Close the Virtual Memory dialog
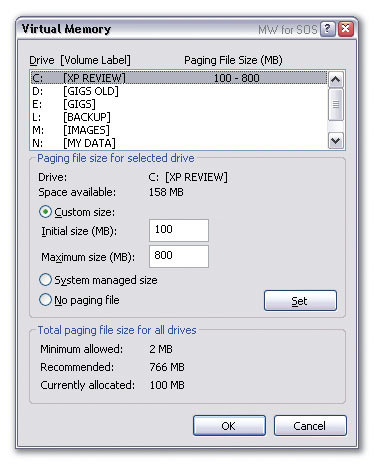 click(x=346, y=29)
